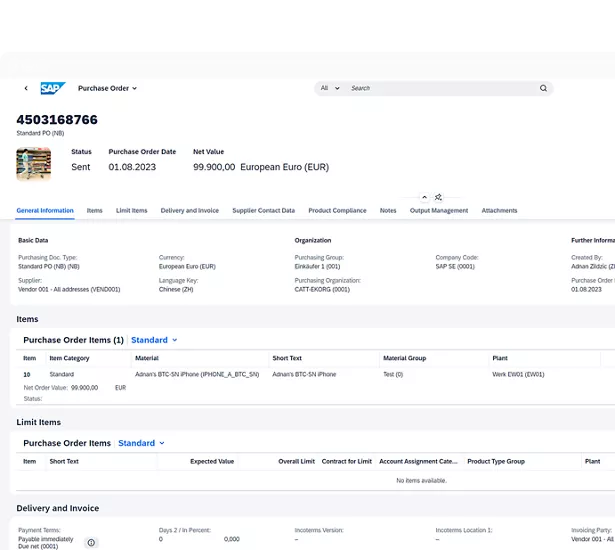The width and height of the screenshot is (615, 550).
Task: Open the Supplier Contact Data tab
Action: click(263, 211)
